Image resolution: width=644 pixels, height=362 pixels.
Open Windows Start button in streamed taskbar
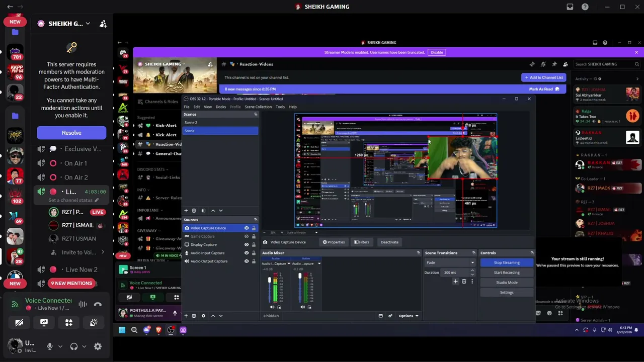click(x=122, y=330)
